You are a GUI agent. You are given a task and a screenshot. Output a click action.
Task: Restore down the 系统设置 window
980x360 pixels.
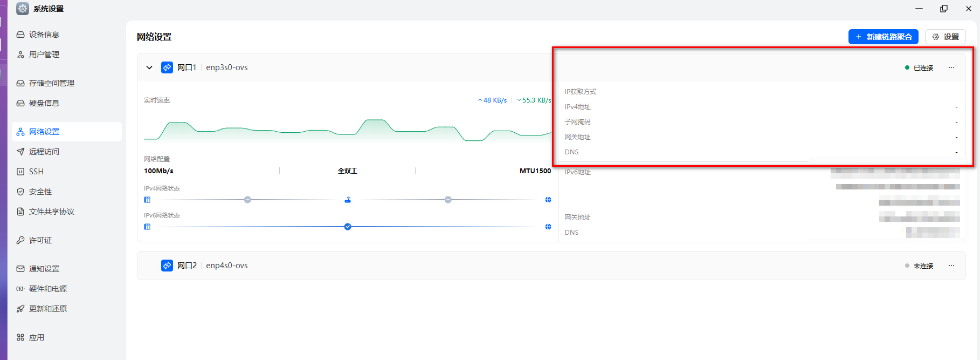click(x=944, y=9)
